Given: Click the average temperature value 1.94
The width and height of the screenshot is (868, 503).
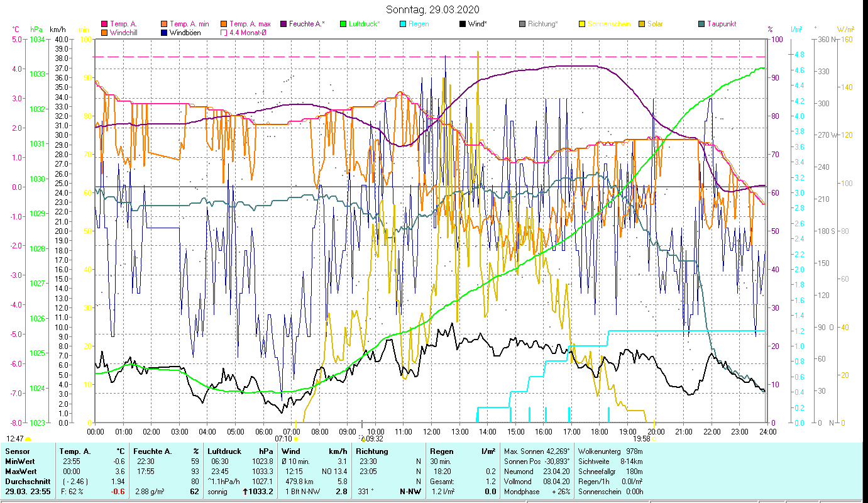Looking at the screenshot, I should pos(118,481).
